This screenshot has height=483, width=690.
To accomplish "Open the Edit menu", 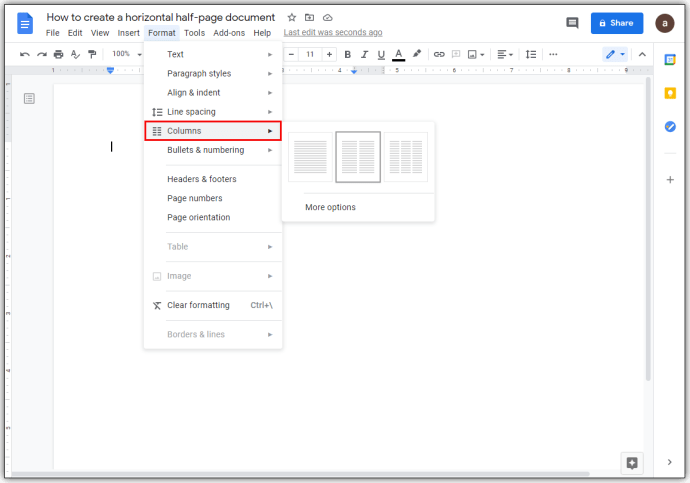I will pyautogui.click(x=75, y=33).
